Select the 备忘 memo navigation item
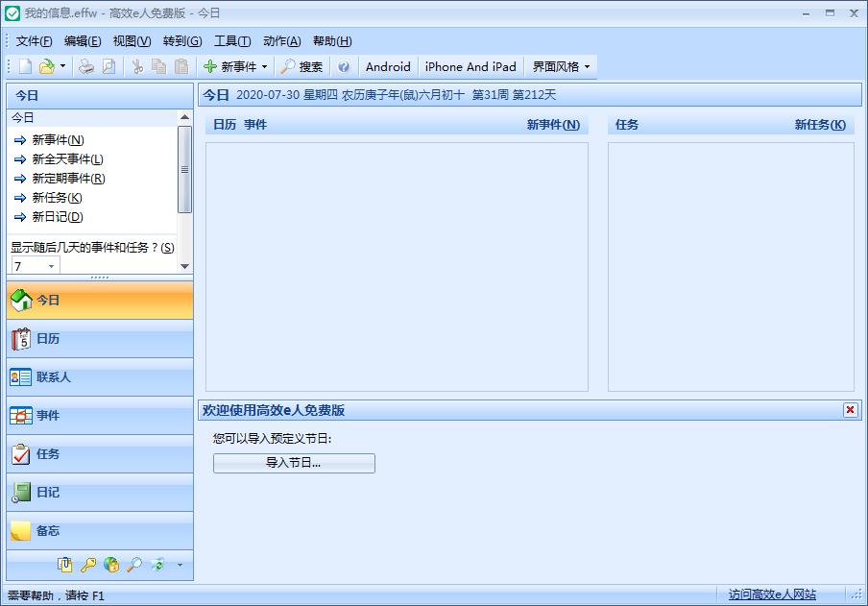This screenshot has height=606, width=868. (x=100, y=531)
